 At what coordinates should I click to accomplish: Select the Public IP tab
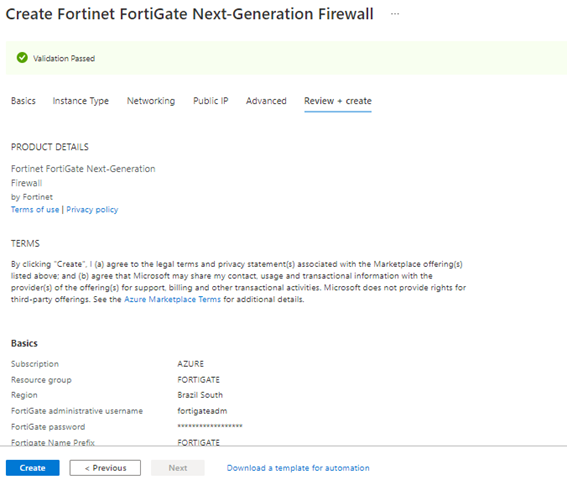click(210, 101)
